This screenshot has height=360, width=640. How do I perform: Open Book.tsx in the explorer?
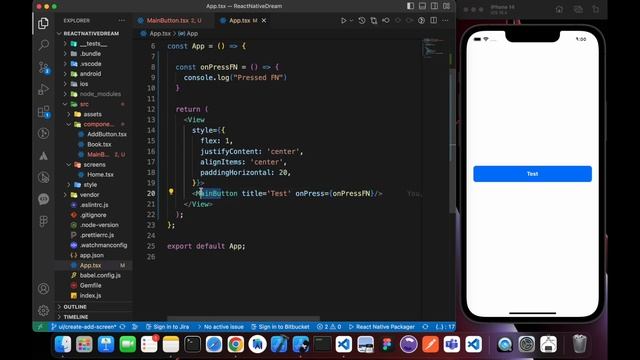click(99, 144)
